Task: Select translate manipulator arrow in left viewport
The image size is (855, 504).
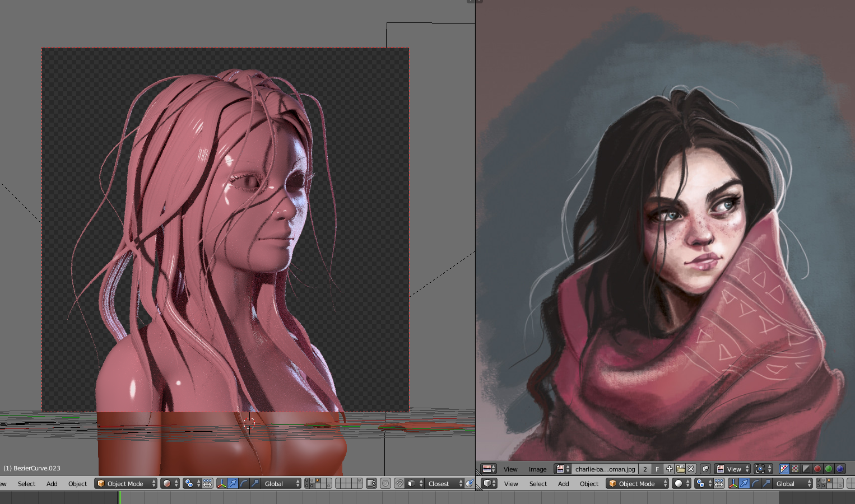Action: point(233,483)
